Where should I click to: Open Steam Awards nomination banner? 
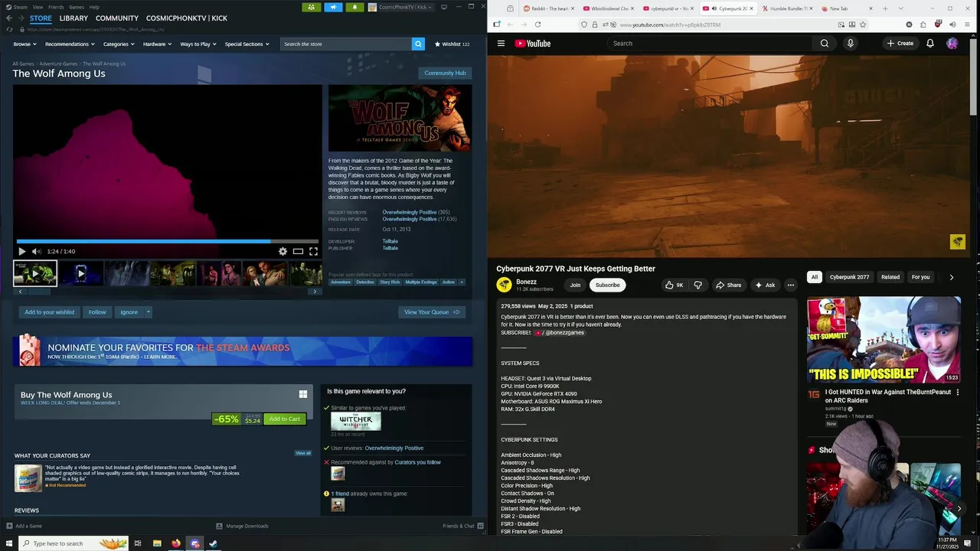click(243, 351)
